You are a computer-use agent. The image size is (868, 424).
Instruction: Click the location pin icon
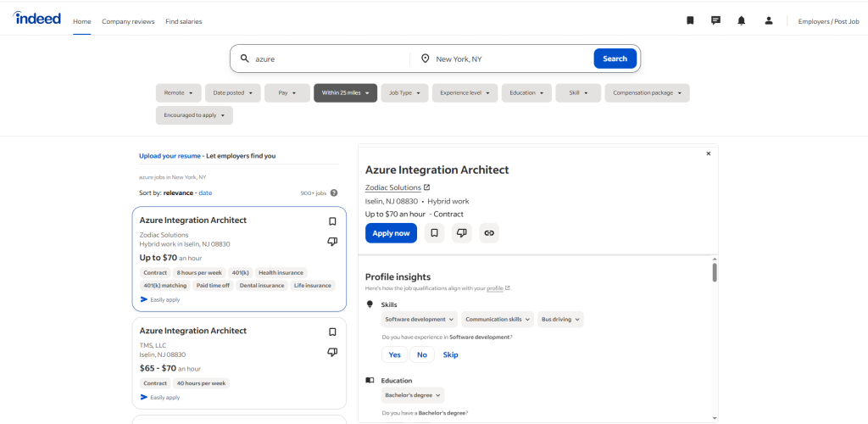click(x=426, y=59)
